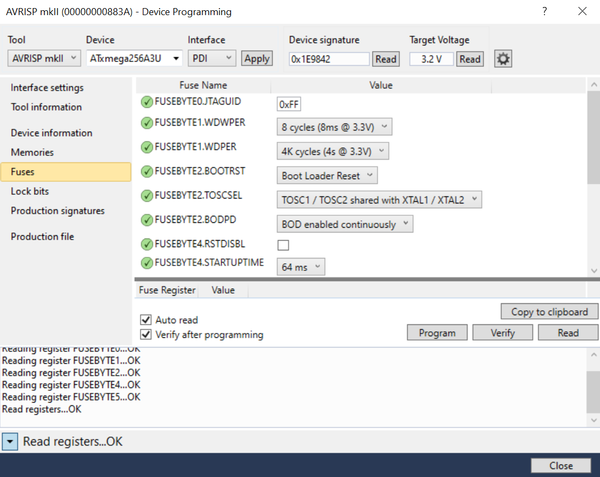Viewport: 600px width, 477px height.
Task: Switch to Lock bits page
Action: (x=30, y=191)
